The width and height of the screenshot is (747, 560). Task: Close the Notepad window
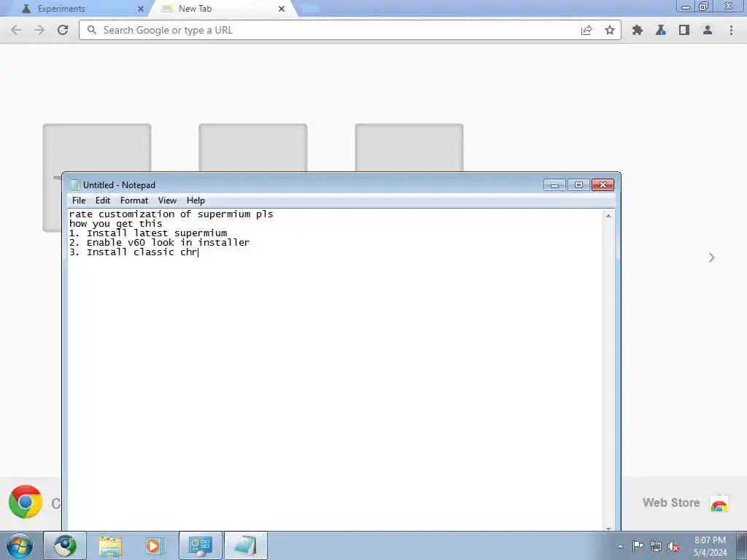(603, 184)
